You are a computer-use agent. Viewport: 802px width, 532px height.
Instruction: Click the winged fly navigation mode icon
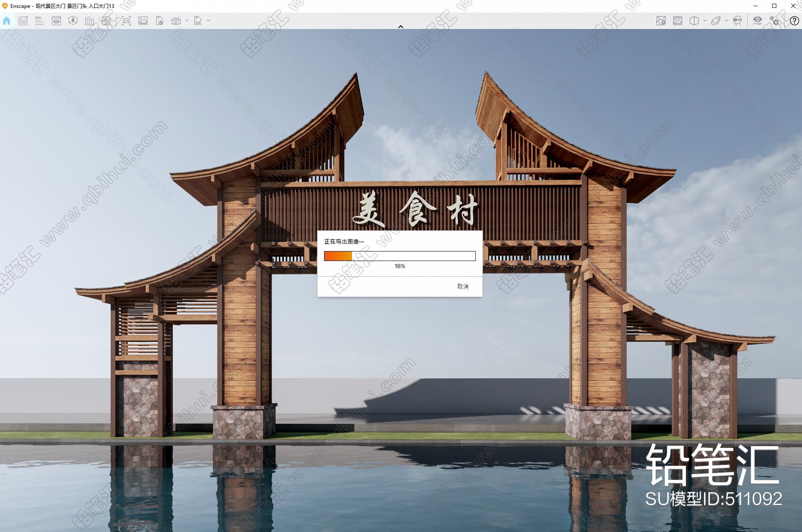(x=716, y=21)
